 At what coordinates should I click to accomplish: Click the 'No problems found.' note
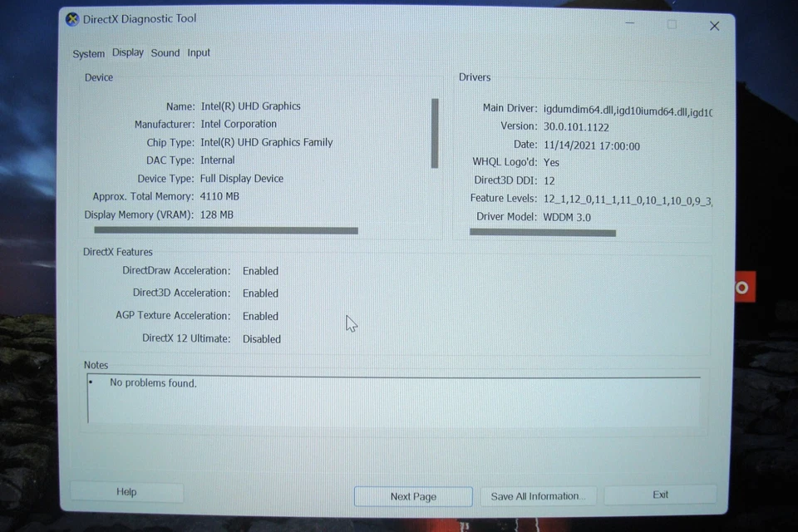click(153, 383)
